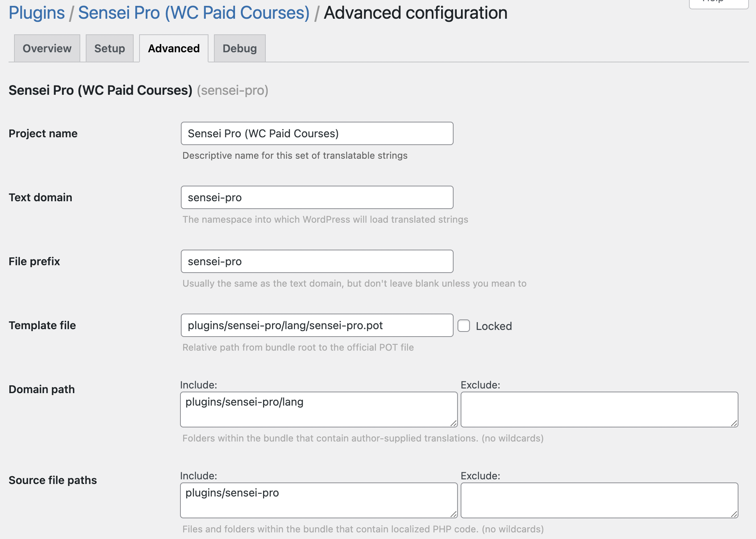This screenshot has height=539, width=756.
Task: Grab Source paths Include resize handle
Action: click(454, 514)
